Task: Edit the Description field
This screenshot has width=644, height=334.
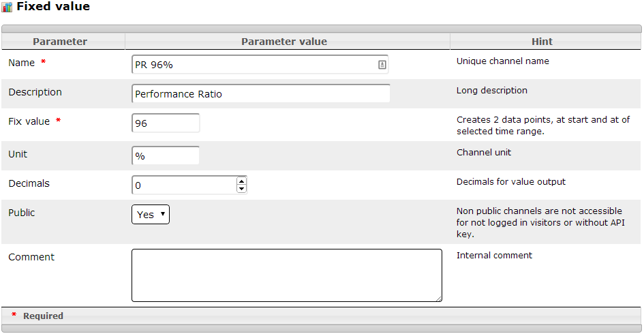Action: pos(261,93)
